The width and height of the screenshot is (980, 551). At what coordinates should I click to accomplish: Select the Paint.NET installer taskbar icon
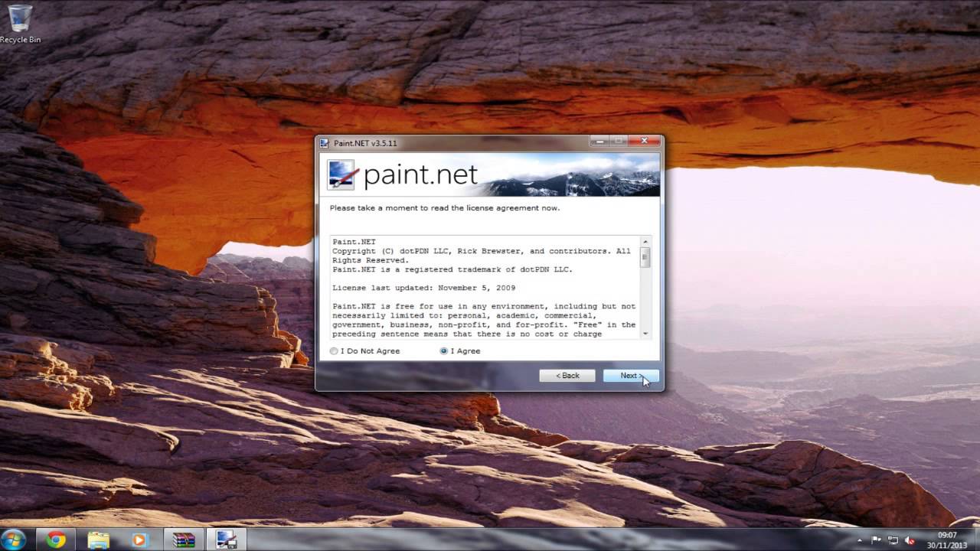point(226,540)
